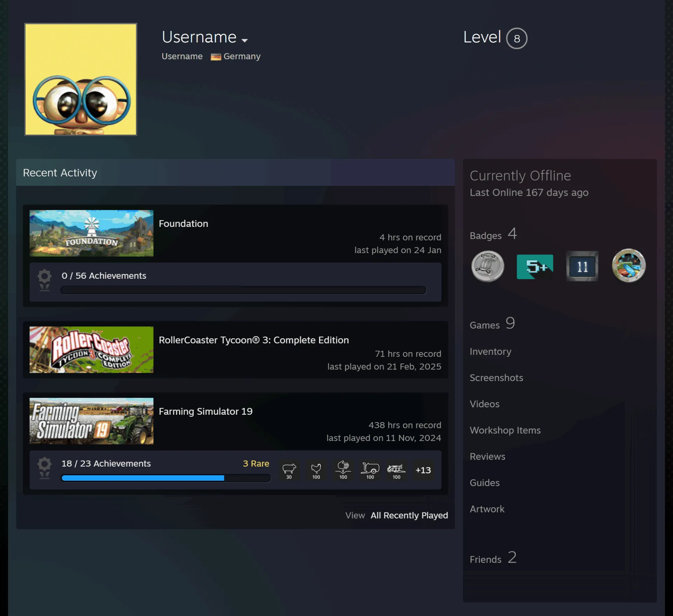This screenshot has height=616, width=673.
Task: Go to Screenshots in sidebar
Action: pos(496,378)
